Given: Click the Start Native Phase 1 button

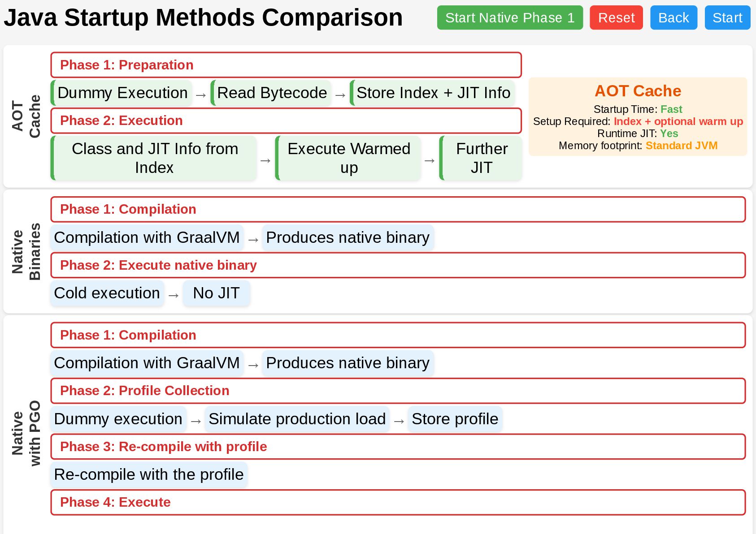Looking at the screenshot, I should pyautogui.click(x=509, y=18).
